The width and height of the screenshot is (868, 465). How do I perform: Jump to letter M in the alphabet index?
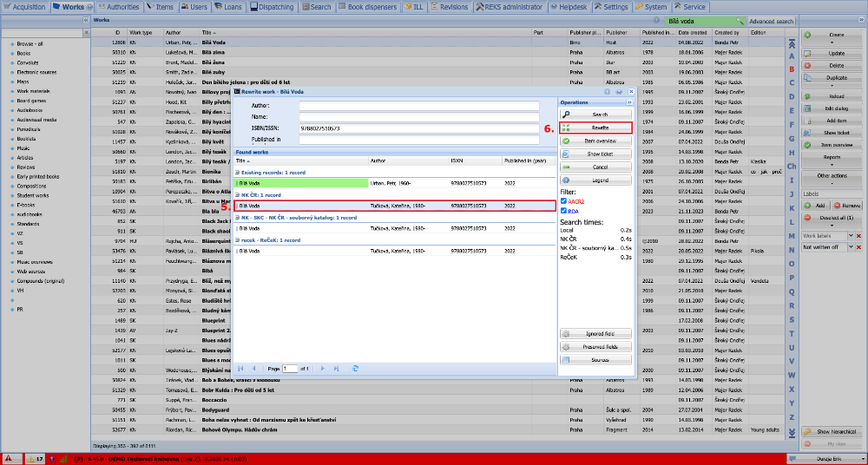[x=792, y=236]
